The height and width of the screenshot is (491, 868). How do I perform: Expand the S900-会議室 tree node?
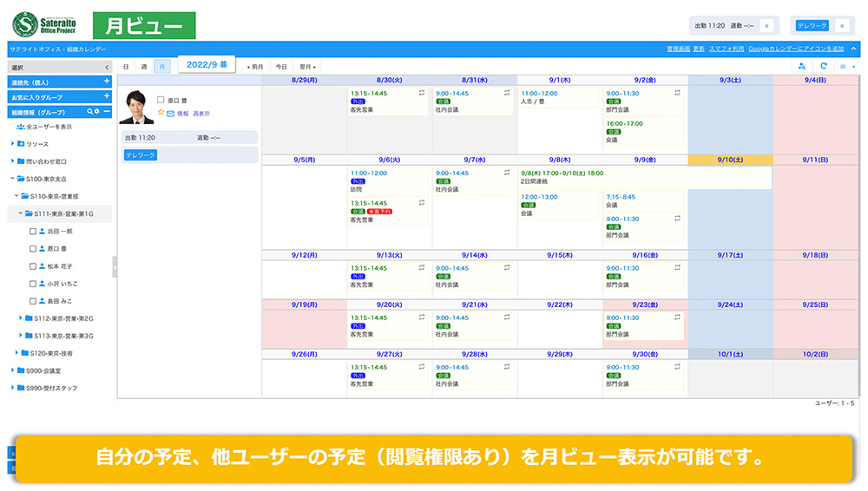pyautogui.click(x=13, y=370)
